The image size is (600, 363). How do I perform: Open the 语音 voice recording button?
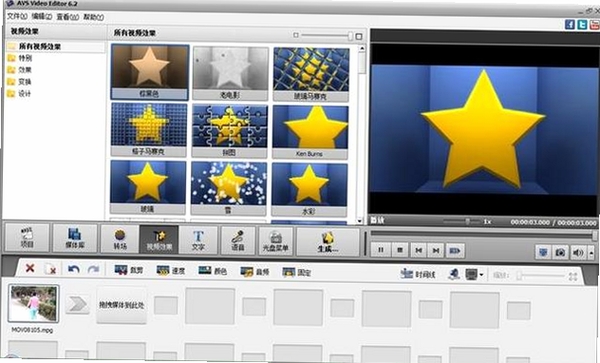coord(238,241)
